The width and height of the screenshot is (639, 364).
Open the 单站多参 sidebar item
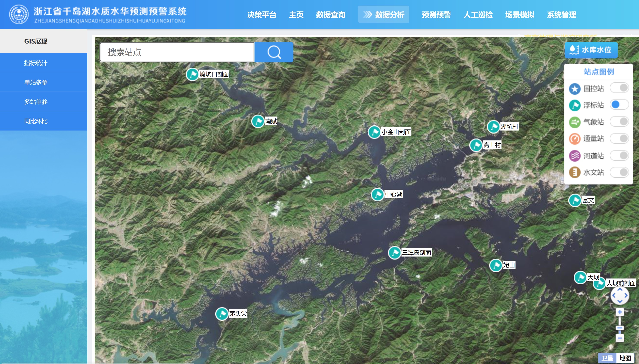36,82
